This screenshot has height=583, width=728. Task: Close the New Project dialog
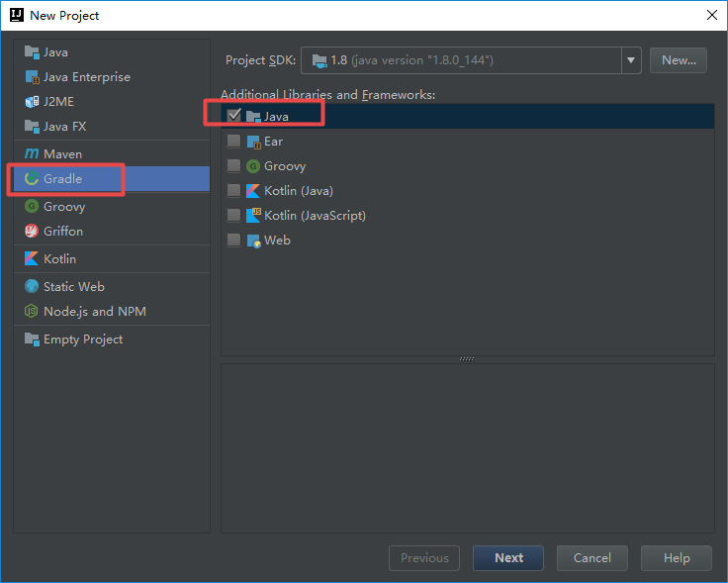click(x=712, y=15)
